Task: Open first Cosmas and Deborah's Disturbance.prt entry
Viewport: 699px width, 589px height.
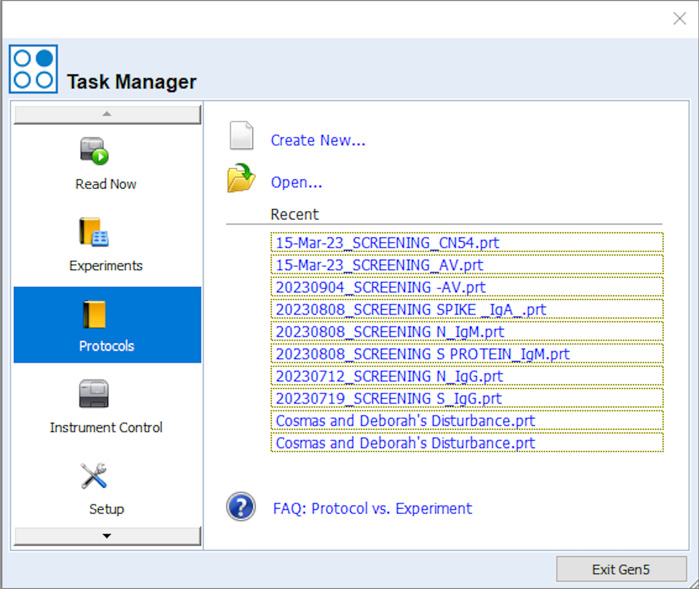Action: point(467,420)
